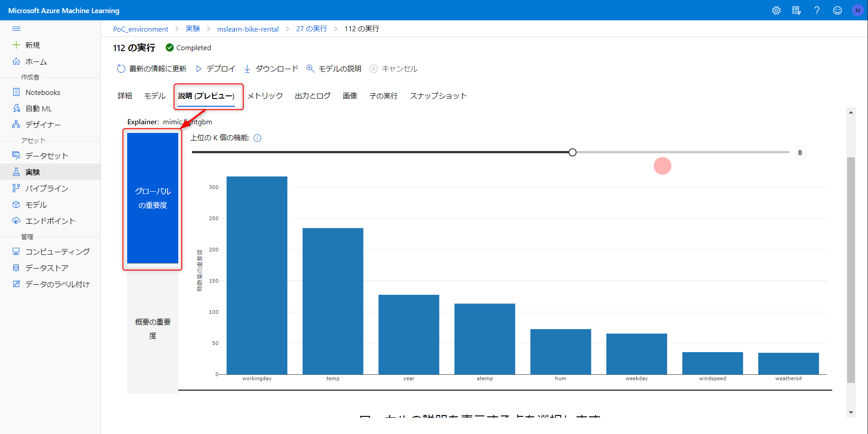Click the 27 の実行 breadcrumb link
Viewport: 868px width, 434px height.
[312, 28]
